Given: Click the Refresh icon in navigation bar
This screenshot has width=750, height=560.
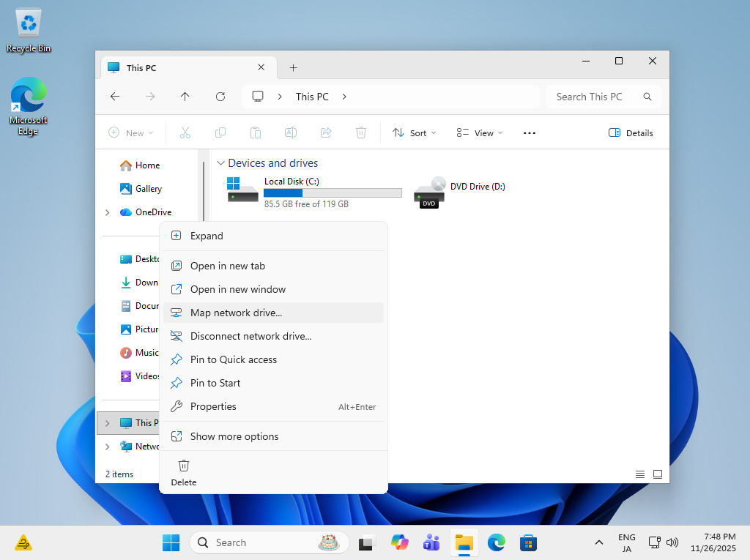Looking at the screenshot, I should [220, 97].
